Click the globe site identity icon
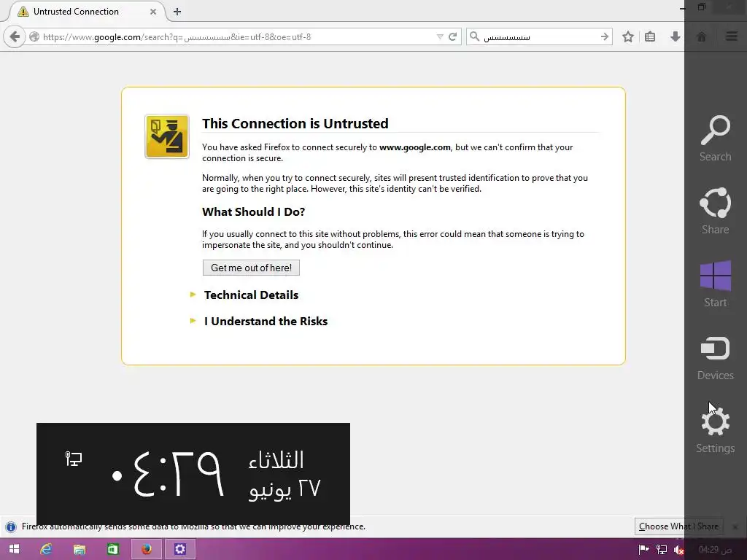The height and width of the screenshot is (560, 747). 34,36
